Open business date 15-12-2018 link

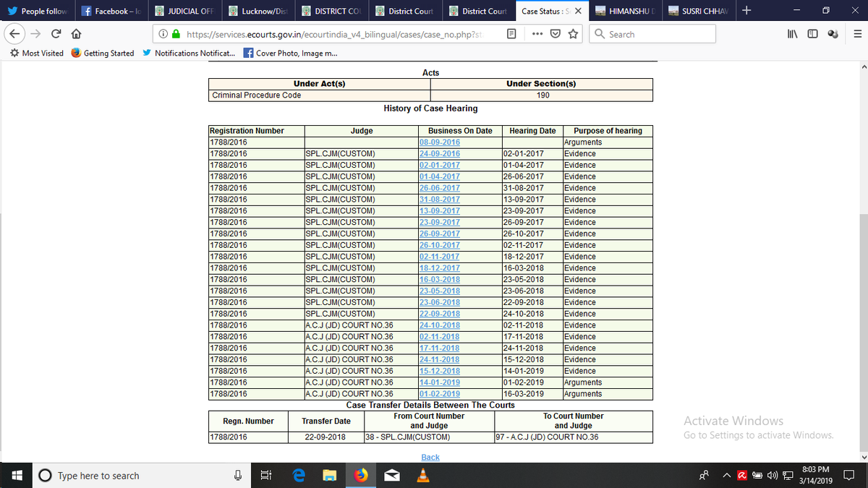click(x=440, y=371)
